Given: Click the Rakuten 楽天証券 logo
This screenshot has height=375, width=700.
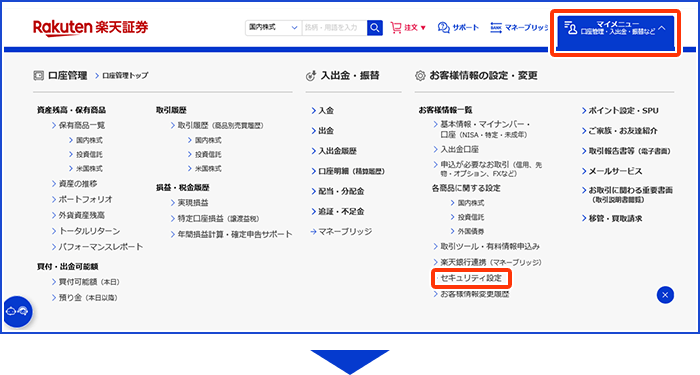Looking at the screenshot, I should [91, 28].
